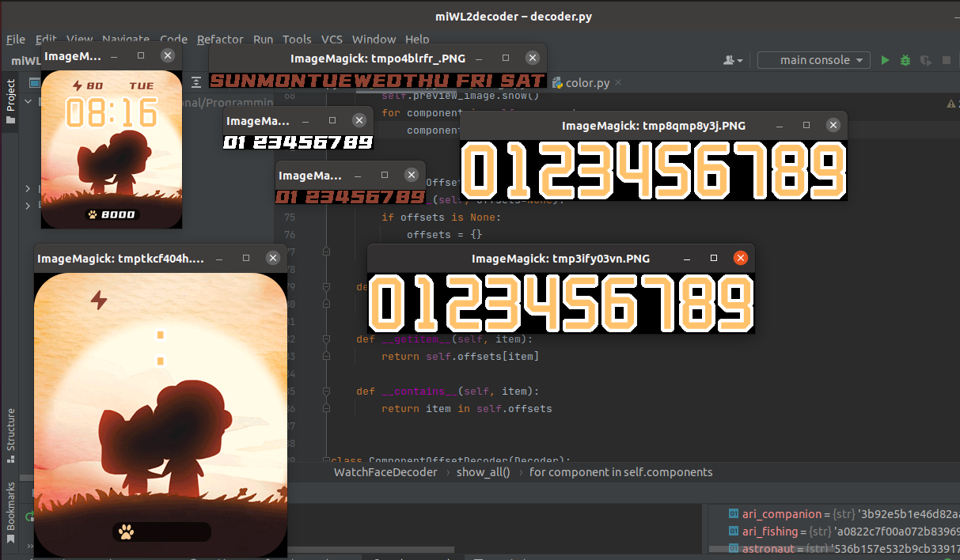Image resolution: width=960 pixels, height=560 pixels.
Task: Click the 'offsets = {}' code line
Action: pos(444,235)
